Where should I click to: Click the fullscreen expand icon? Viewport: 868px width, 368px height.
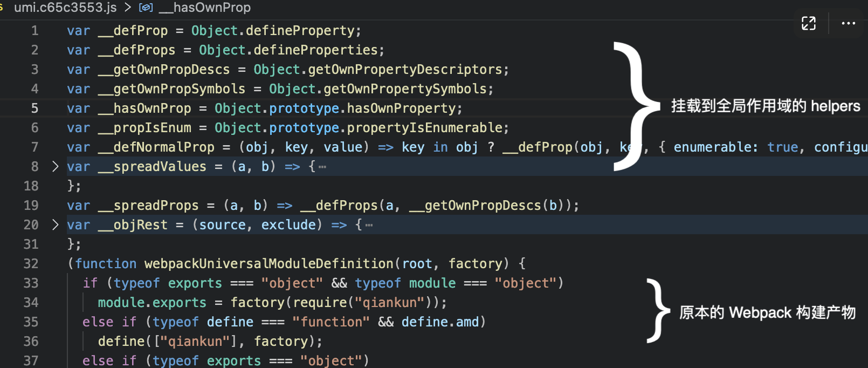pyautogui.click(x=809, y=23)
